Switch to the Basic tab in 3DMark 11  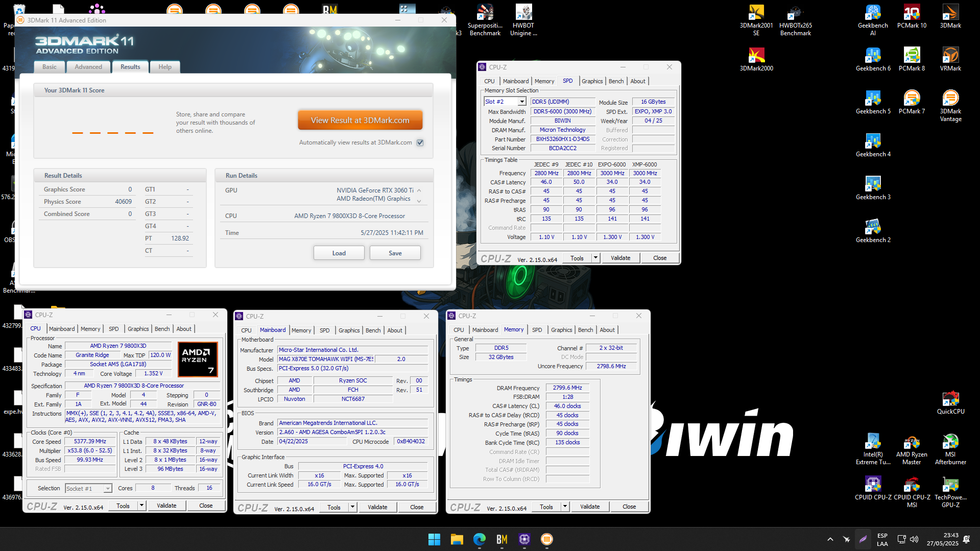pyautogui.click(x=50, y=67)
